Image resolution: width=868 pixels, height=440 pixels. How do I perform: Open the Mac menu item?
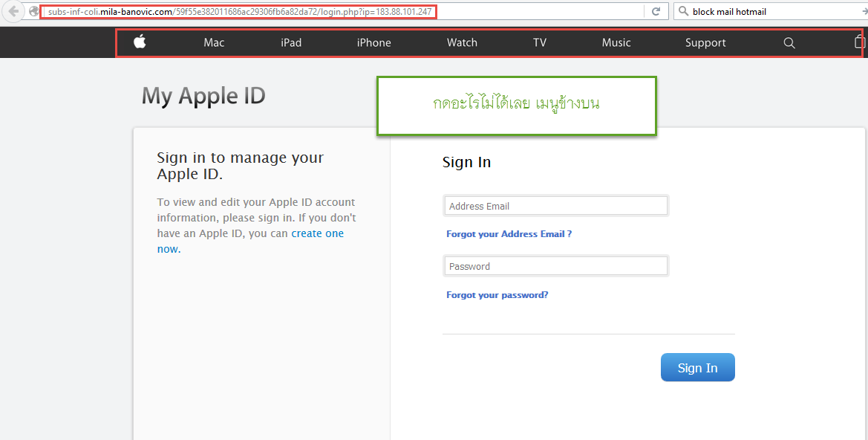[x=214, y=42]
